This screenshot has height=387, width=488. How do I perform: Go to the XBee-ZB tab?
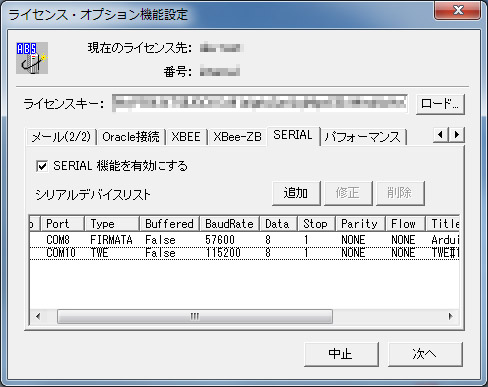click(237, 137)
